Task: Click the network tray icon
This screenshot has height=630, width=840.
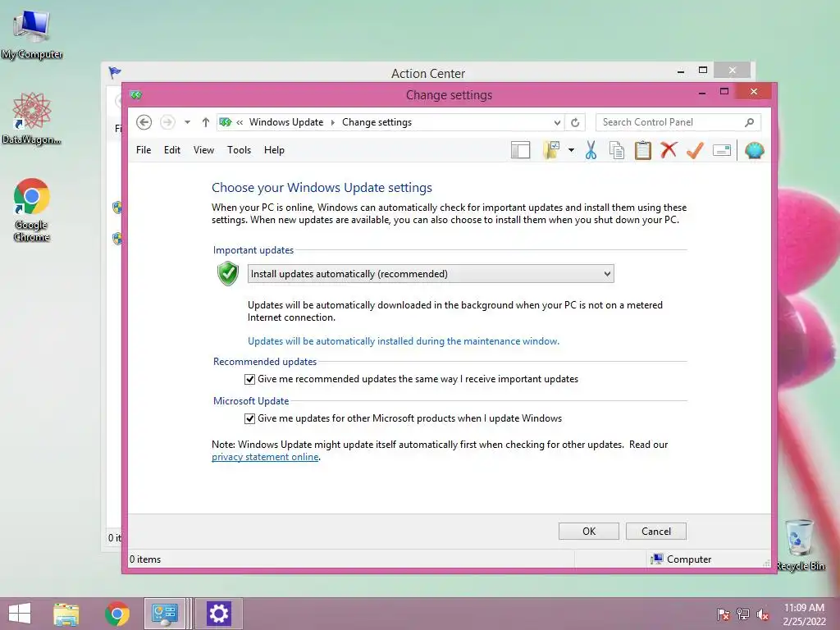Action: [743, 614]
